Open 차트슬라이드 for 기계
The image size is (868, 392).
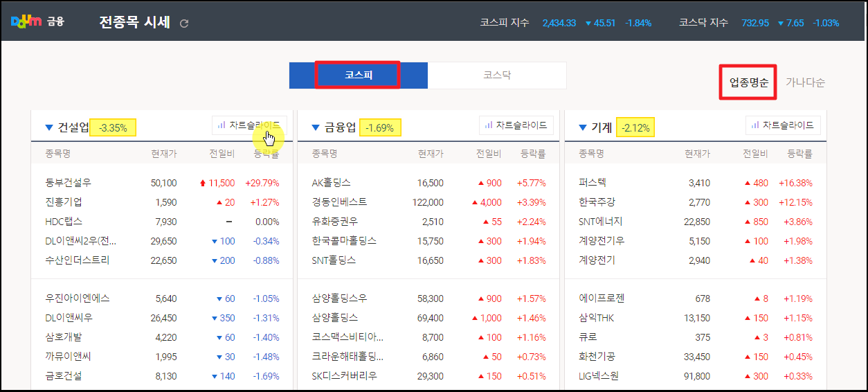pos(783,125)
